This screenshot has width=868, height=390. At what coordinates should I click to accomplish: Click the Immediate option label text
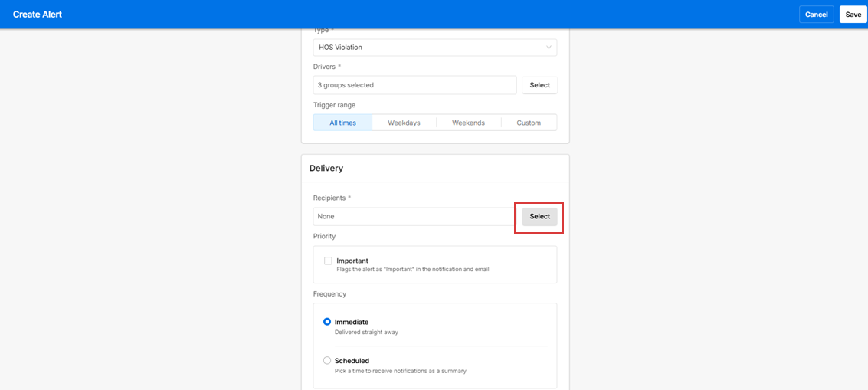[x=352, y=322]
